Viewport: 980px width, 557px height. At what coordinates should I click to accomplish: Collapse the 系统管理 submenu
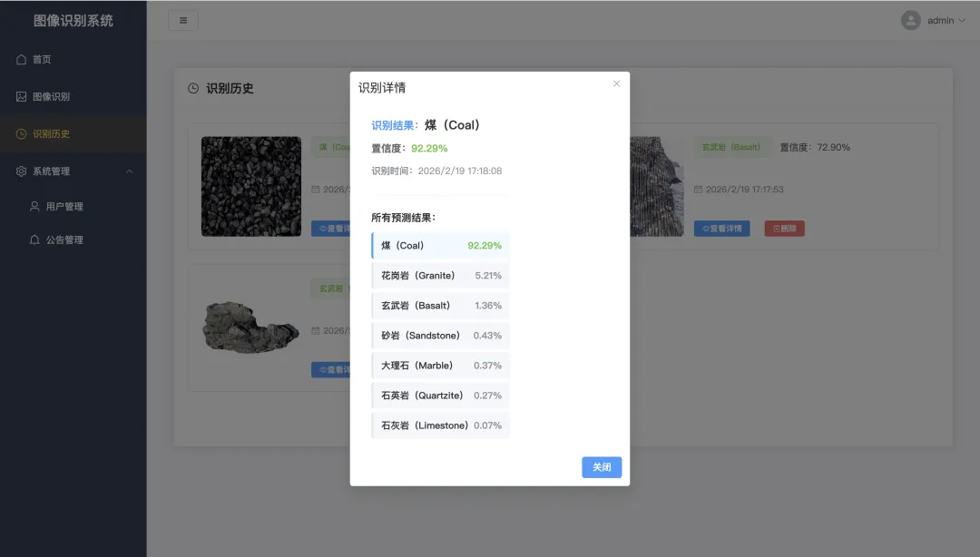tap(73, 171)
